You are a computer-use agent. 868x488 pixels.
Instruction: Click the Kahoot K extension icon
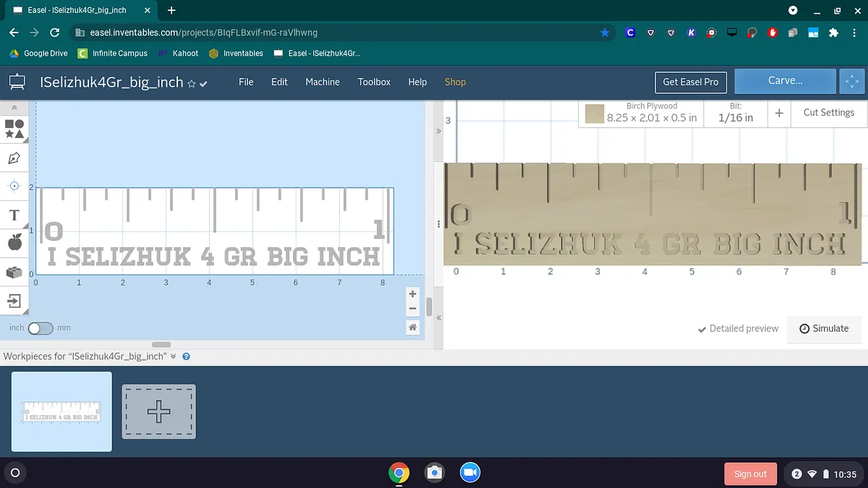pos(692,33)
